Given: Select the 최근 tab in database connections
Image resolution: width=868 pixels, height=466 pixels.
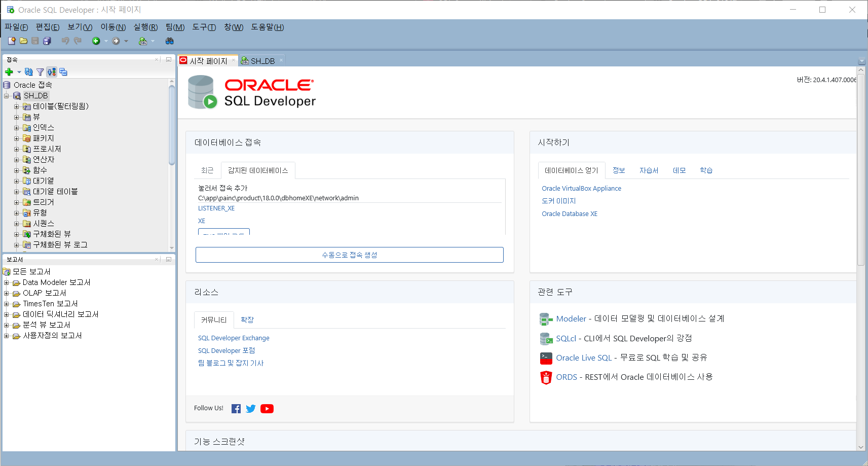Looking at the screenshot, I should [207, 170].
